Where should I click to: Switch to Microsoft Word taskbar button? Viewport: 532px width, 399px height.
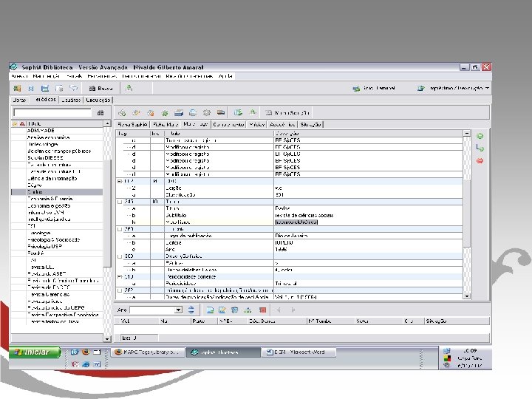299,352
